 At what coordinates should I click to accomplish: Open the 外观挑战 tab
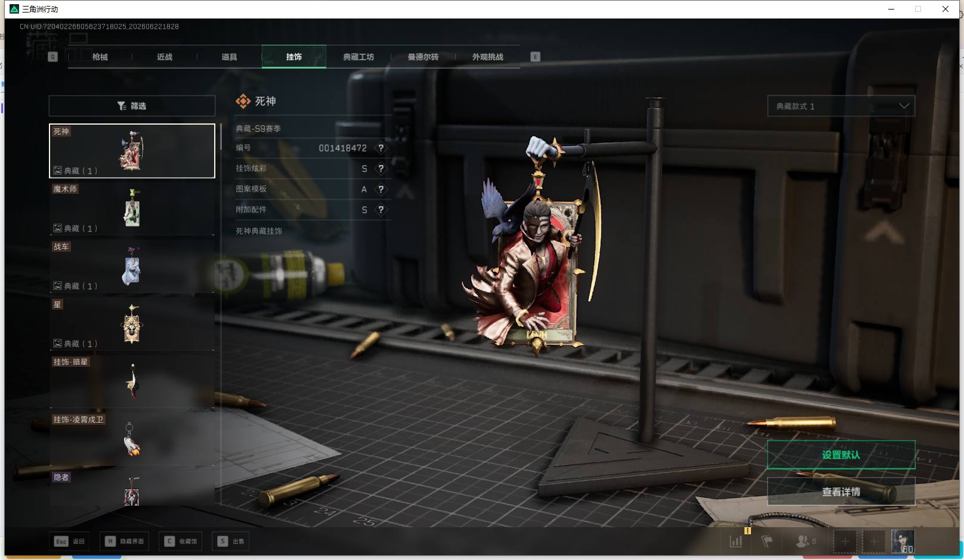pos(487,57)
